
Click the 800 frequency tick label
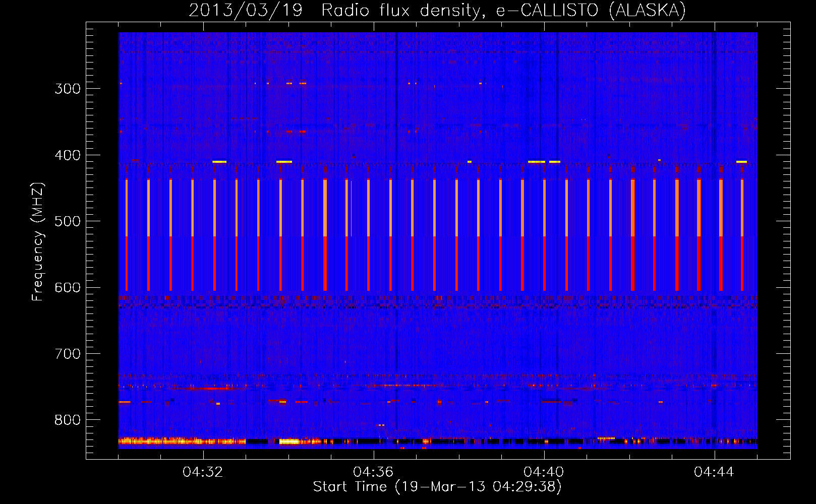click(68, 420)
